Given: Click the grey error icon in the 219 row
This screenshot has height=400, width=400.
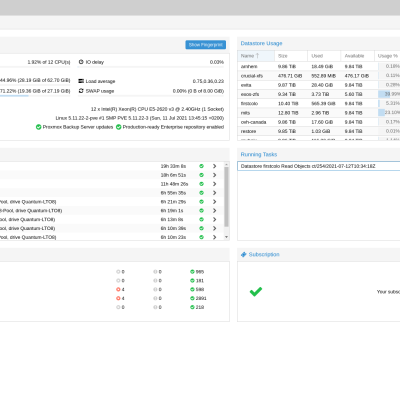Looking at the screenshot, I should point(118,307).
